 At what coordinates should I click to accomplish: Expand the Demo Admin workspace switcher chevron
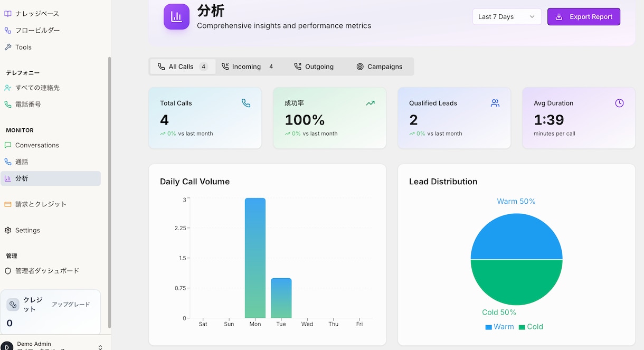(100, 347)
